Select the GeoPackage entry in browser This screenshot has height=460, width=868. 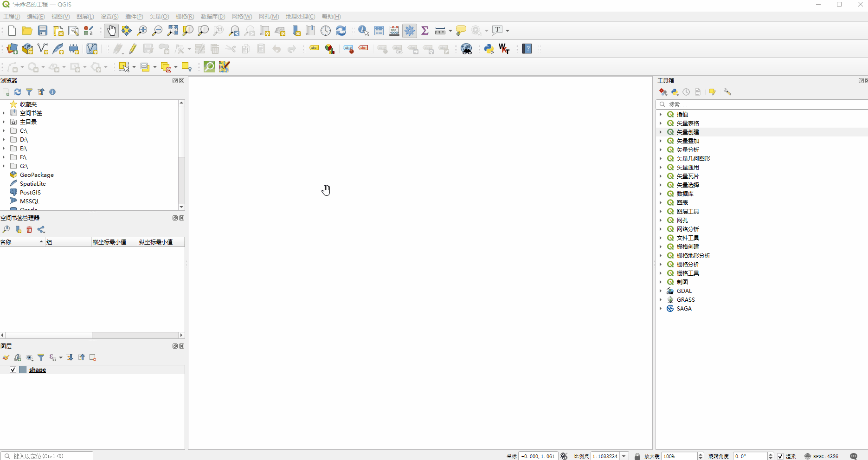click(x=37, y=175)
